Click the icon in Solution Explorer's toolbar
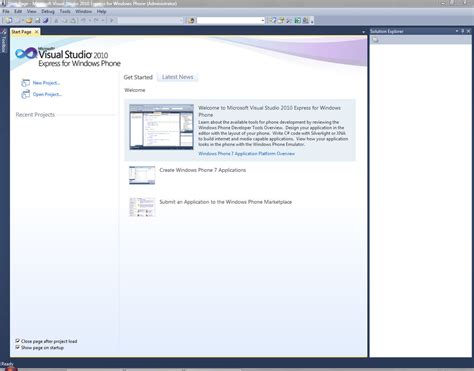474x371 pixels. pyautogui.click(x=375, y=40)
